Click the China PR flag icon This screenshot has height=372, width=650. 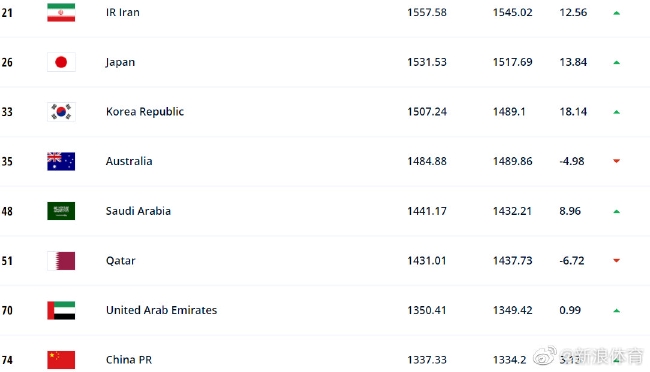[x=61, y=360]
